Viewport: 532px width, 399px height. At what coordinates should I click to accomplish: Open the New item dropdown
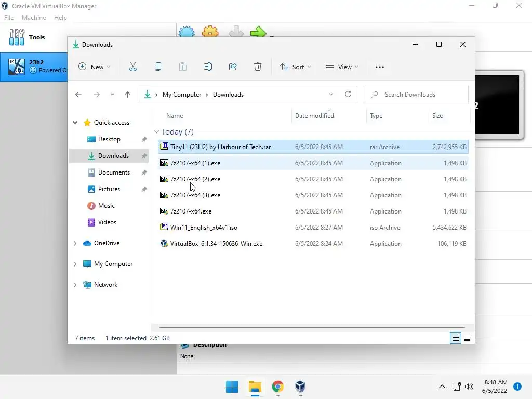pos(95,67)
